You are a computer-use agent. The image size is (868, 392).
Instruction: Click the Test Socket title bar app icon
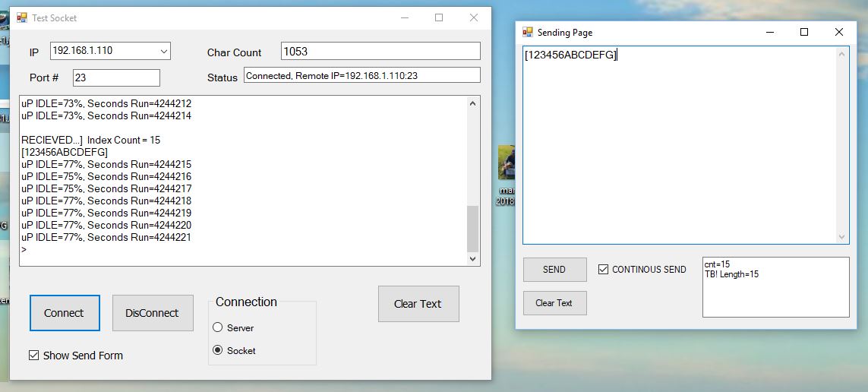tap(21, 17)
